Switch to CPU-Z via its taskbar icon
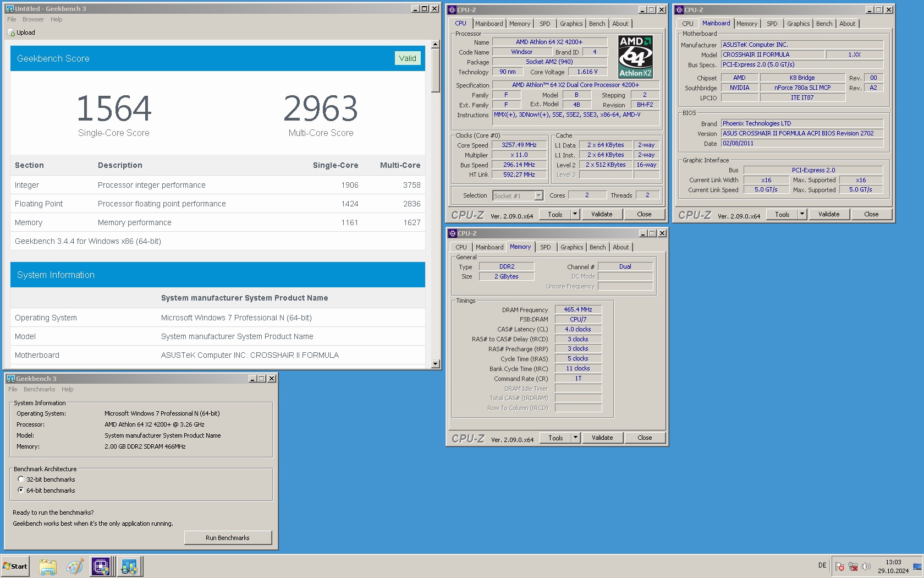Viewport: 924px width, 578px height. 101,566
